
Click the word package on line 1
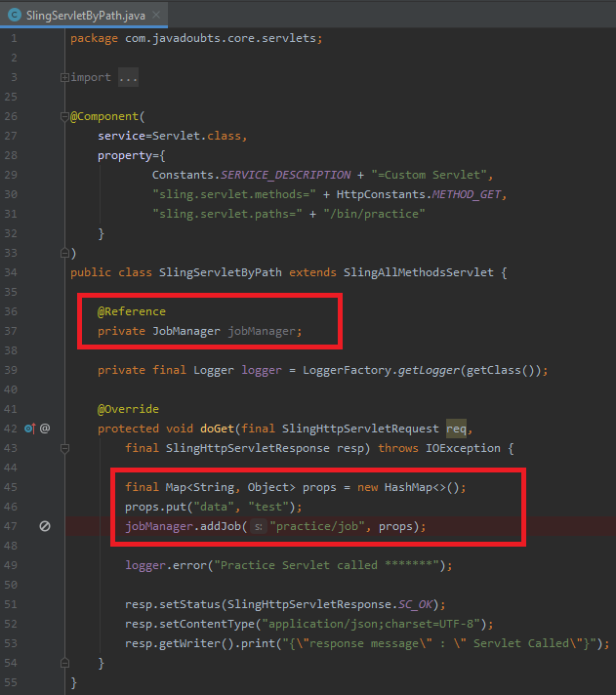[94, 39]
